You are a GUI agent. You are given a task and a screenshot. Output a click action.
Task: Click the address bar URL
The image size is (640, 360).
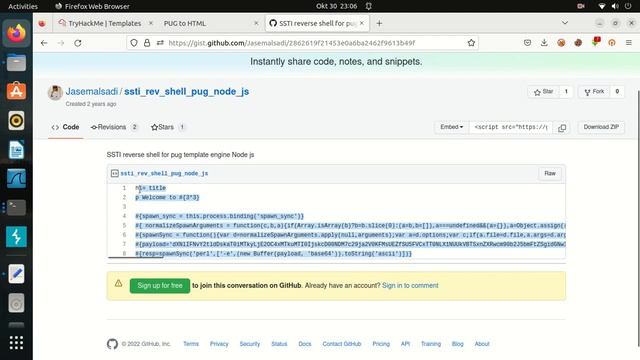click(291, 43)
